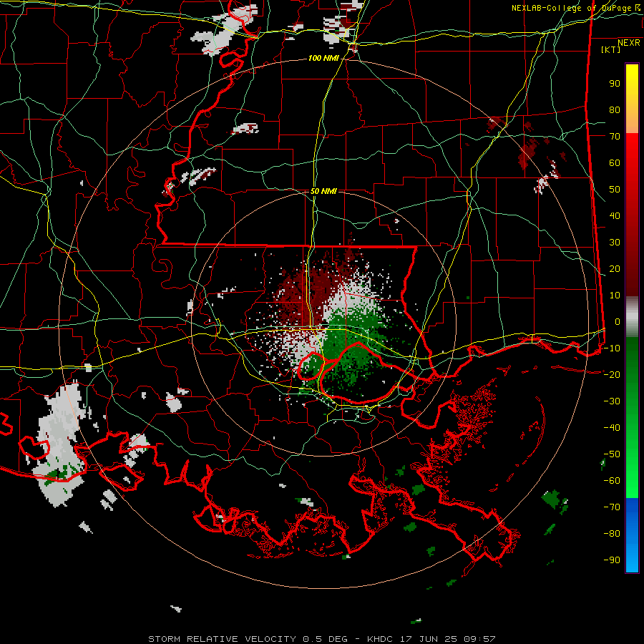Click the 70 value on the velocity scale

click(x=615, y=137)
